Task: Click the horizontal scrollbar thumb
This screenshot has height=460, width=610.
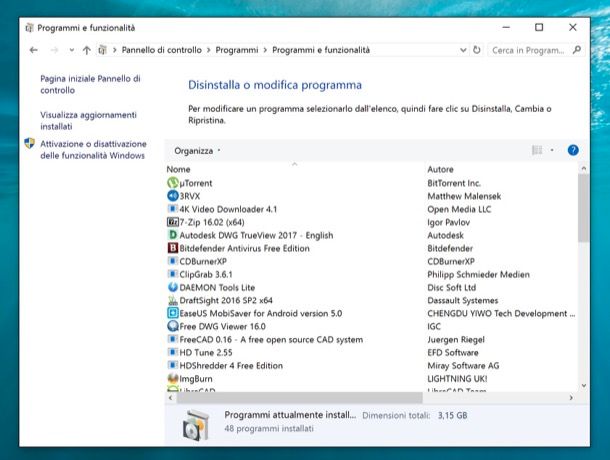Action: coord(300,398)
